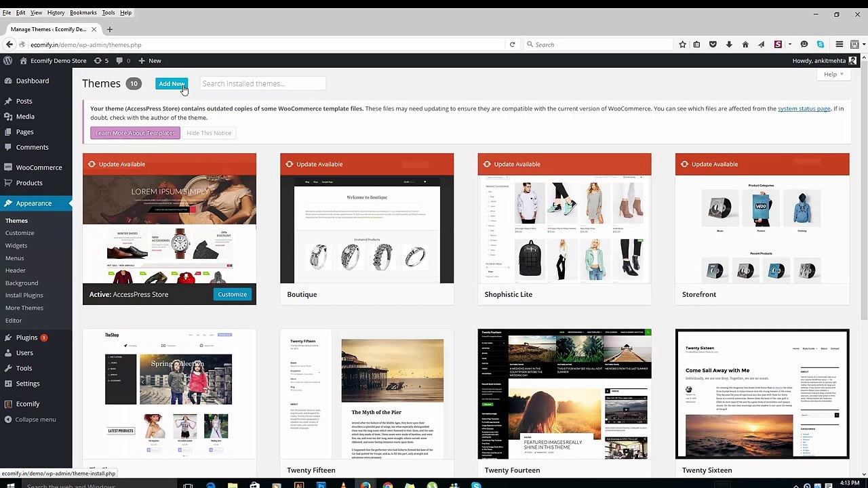Click the red S extension icon
Screen dimensions: 868x488
coord(778,45)
